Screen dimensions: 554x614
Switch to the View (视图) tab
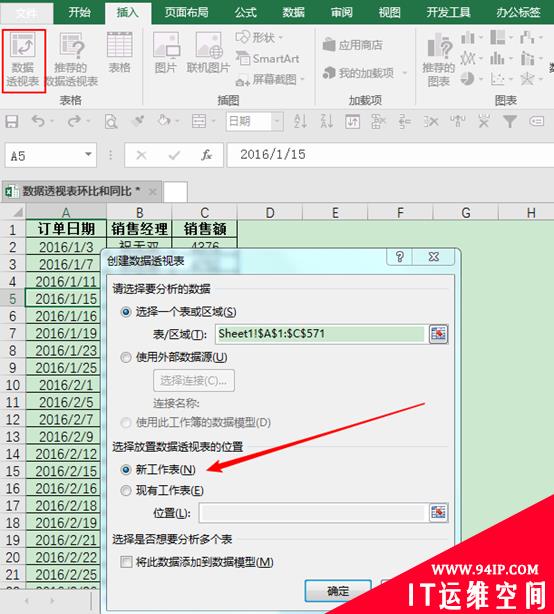point(389,13)
